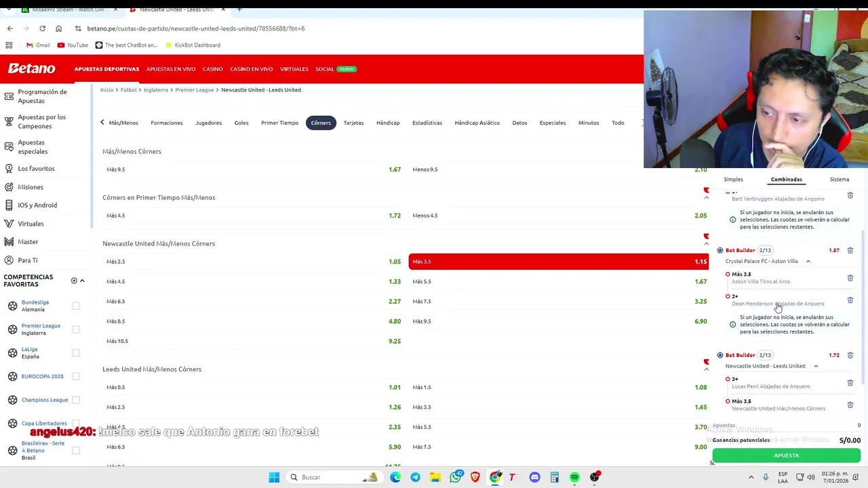Tick the Champions League checkbox
This screenshot has width=868, height=488.
[x=76, y=400]
